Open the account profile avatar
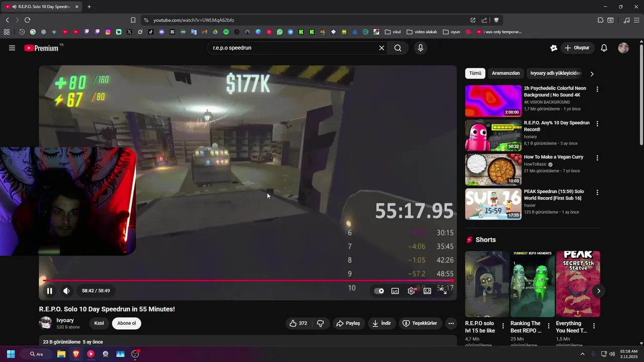Image resolution: width=644 pixels, height=362 pixels. tap(623, 48)
